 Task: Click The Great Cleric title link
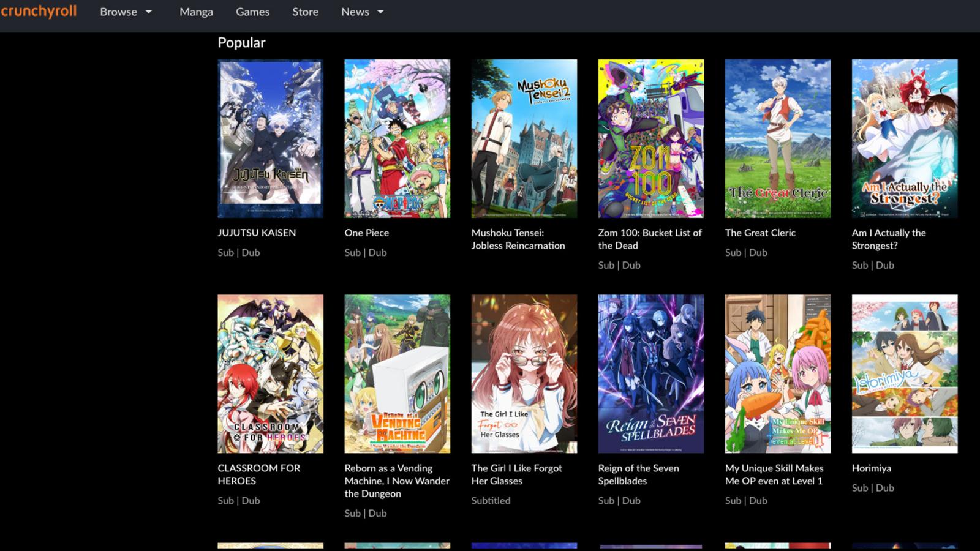760,233
